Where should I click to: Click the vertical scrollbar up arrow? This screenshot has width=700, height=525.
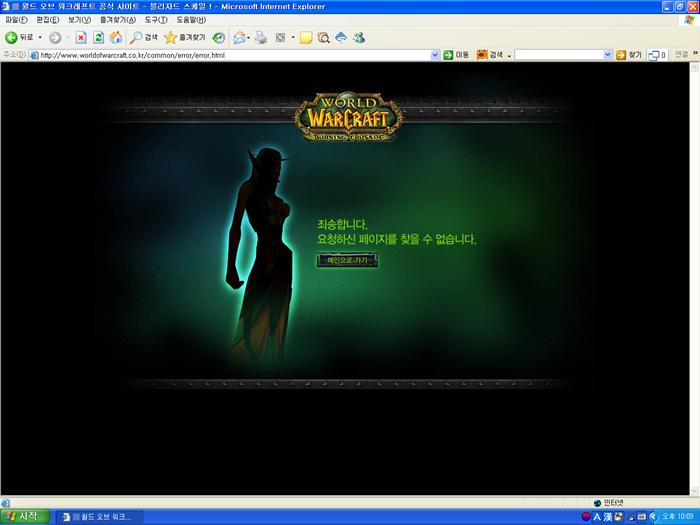(695, 68)
